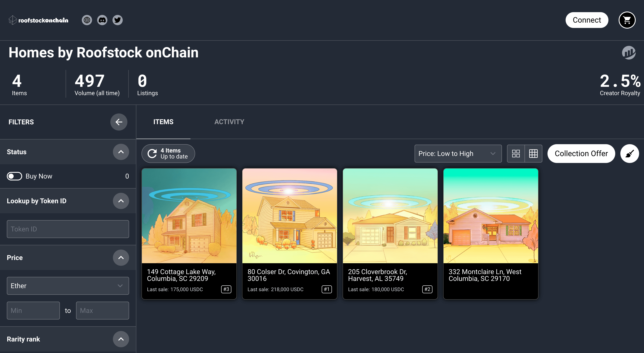The width and height of the screenshot is (644, 353).
Task: Collapse the Rarity rank section
Action: (x=121, y=339)
